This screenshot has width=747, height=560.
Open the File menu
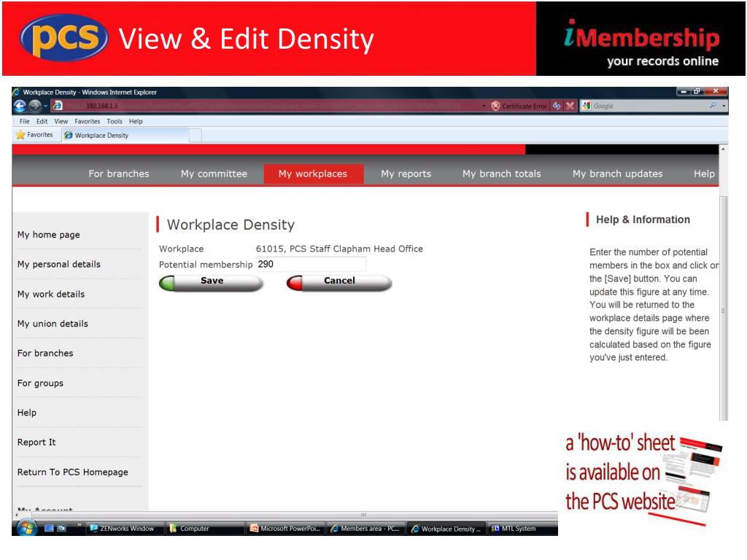pos(24,122)
